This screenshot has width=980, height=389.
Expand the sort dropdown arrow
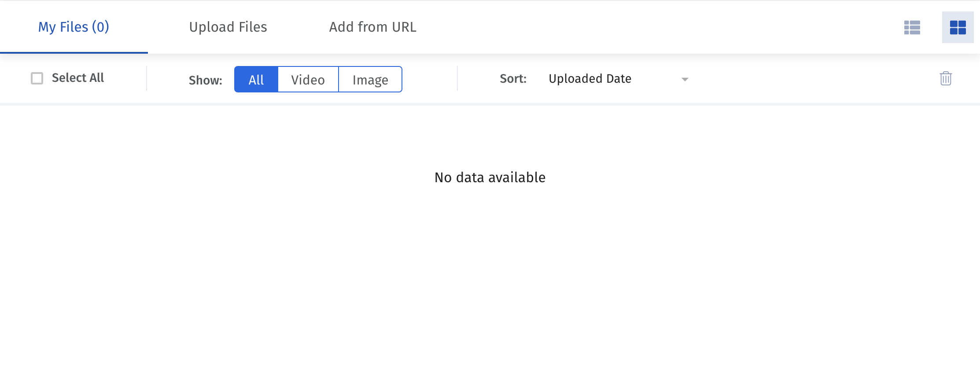(x=685, y=79)
